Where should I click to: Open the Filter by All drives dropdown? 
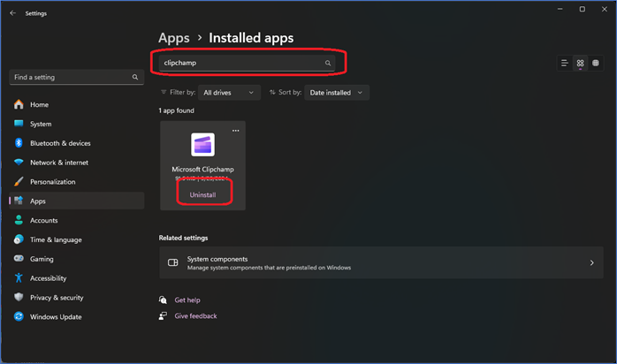229,93
